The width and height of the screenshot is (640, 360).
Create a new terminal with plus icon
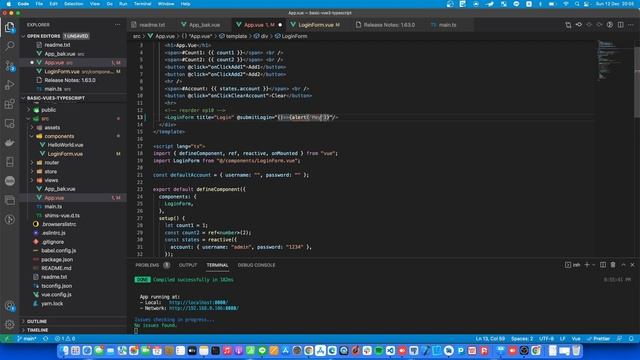(x=587, y=265)
